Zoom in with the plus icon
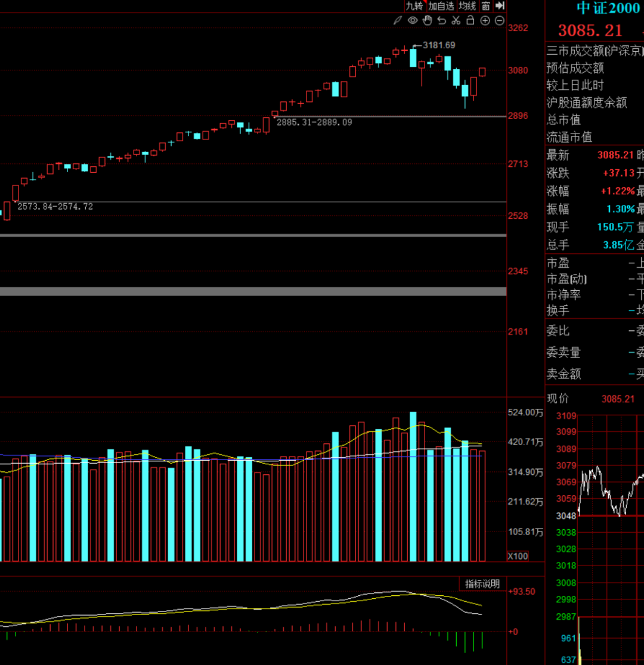Image resolution: width=644 pixels, height=665 pixels. 485,21
